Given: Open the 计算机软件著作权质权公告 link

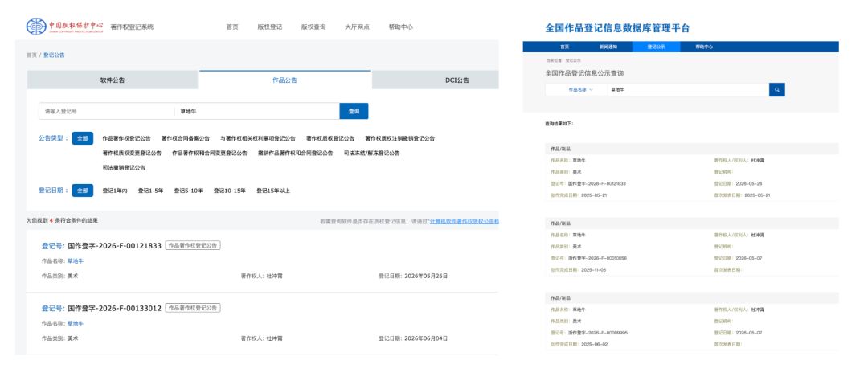Looking at the screenshot, I should pyautogui.click(x=465, y=221).
